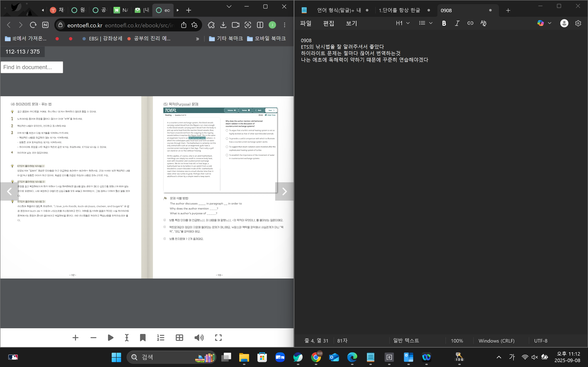Open the ebook table of contents list

pos(161,338)
